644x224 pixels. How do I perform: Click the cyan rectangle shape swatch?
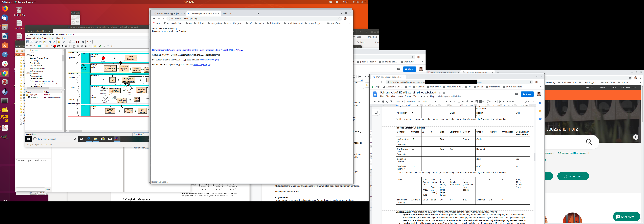pos(39,46)
